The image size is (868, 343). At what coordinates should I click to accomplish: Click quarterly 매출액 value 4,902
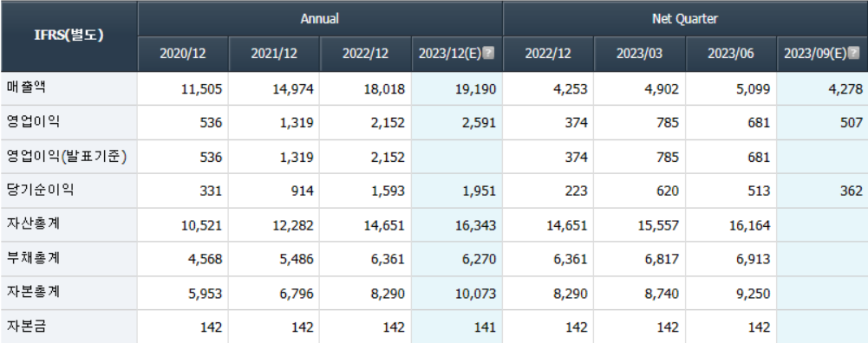[x=662, y=89]
